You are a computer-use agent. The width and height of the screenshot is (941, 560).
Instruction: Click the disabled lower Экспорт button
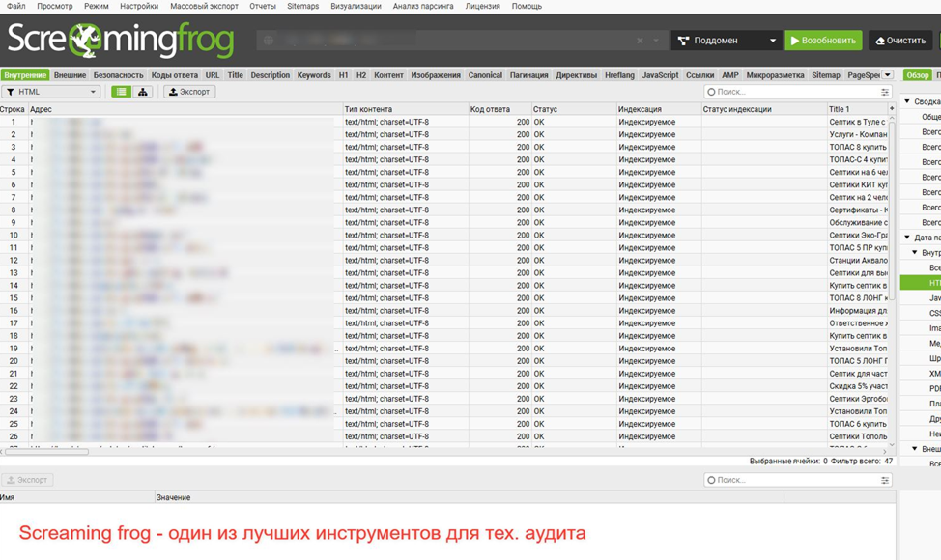click(x=27, y=480)
